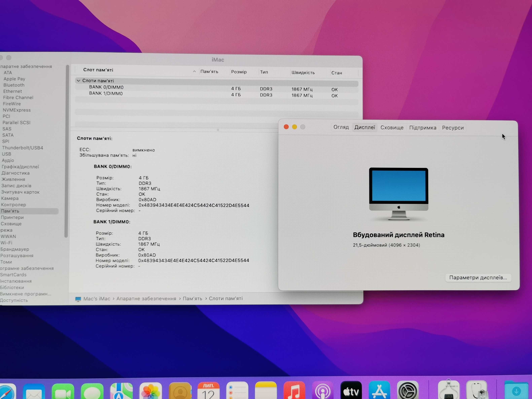Click Стан column header

pyautogui.click(x=336, y=73)
